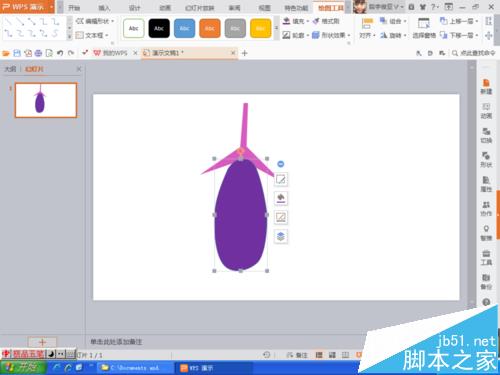Apply the white Abc shape style
Screen dimensions: 500x375
coord(134,28)
